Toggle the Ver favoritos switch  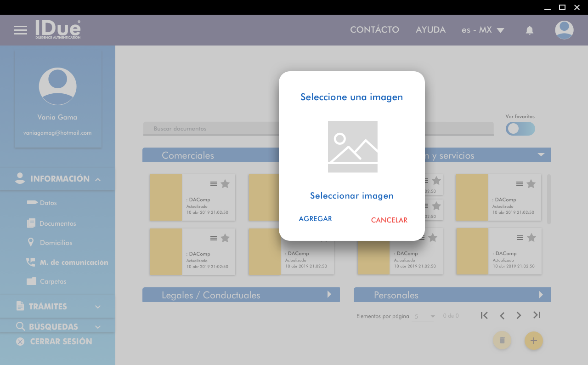pyautogui.click(x=520, y=129)
